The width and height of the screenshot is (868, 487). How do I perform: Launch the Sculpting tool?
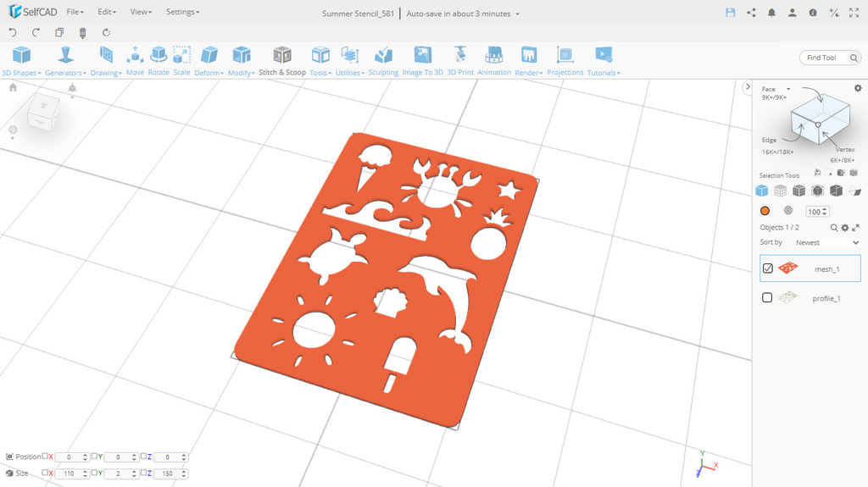[x=383, y=60]
